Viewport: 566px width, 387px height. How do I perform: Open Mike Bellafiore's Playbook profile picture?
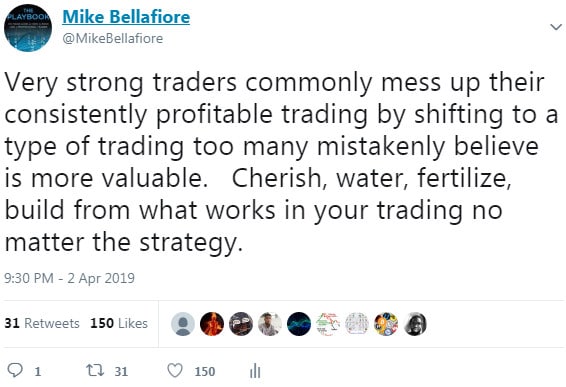point(28,28)
